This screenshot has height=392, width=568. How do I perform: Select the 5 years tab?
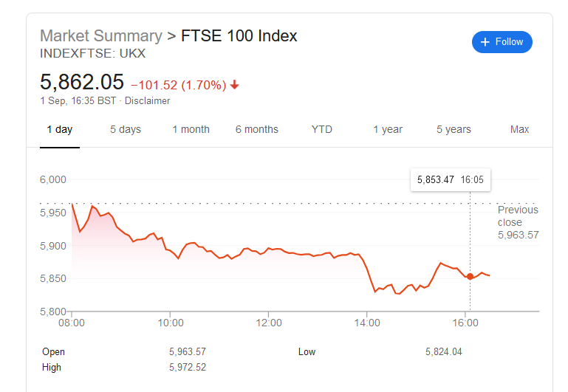coord(454,129)
